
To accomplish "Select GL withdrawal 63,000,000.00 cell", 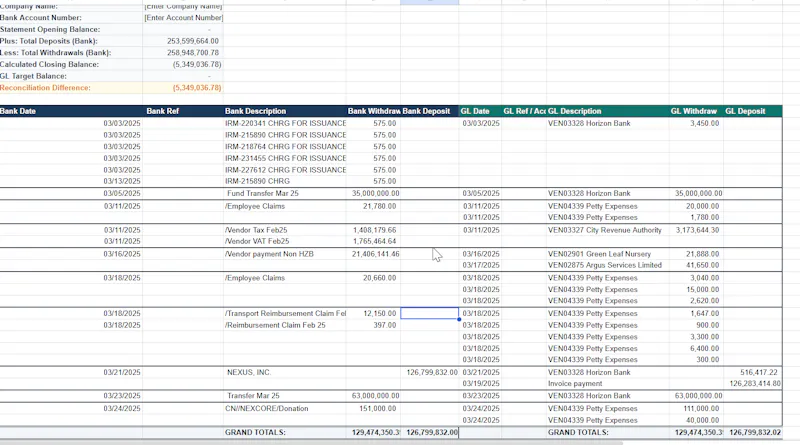I will 696,396.
